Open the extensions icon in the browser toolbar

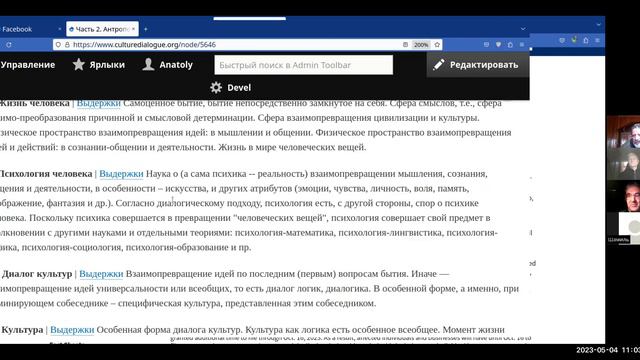click(510, 44)
